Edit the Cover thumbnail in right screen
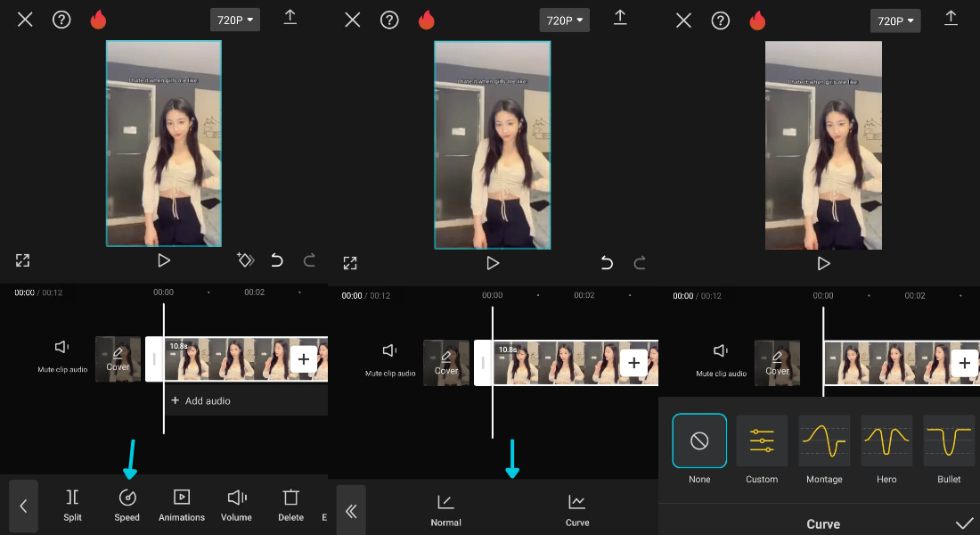Viewport: 980px width, 535px height. pyautogui.click(x=777, y=363)
